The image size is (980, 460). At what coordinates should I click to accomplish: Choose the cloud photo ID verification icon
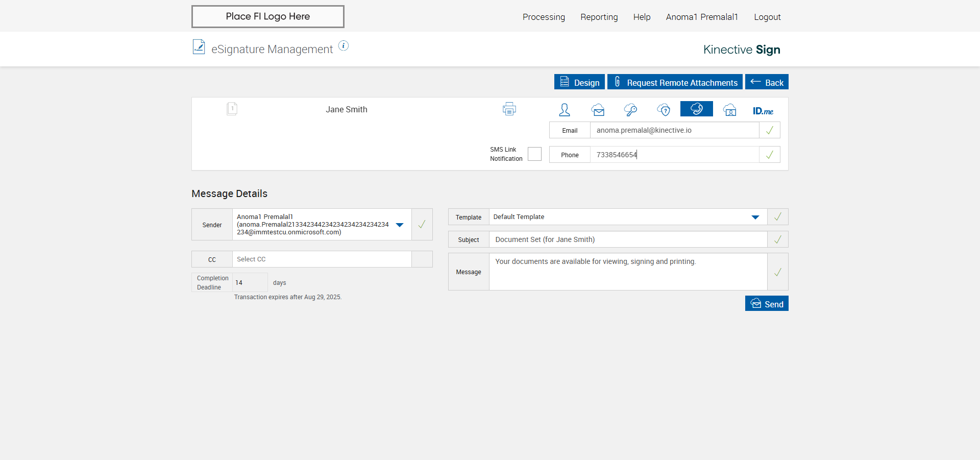[x=729, y=110]
